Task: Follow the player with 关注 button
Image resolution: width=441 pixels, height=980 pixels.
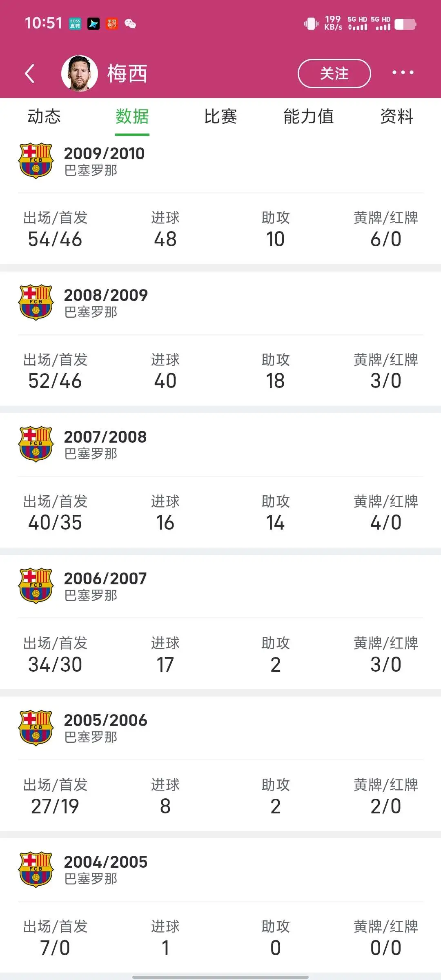Action: coord(334,73)
